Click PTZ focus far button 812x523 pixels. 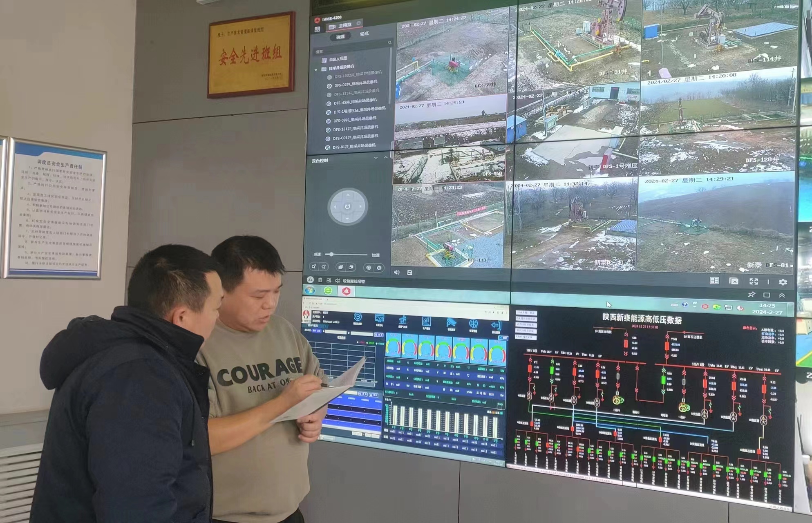click(x=351, y=267)
